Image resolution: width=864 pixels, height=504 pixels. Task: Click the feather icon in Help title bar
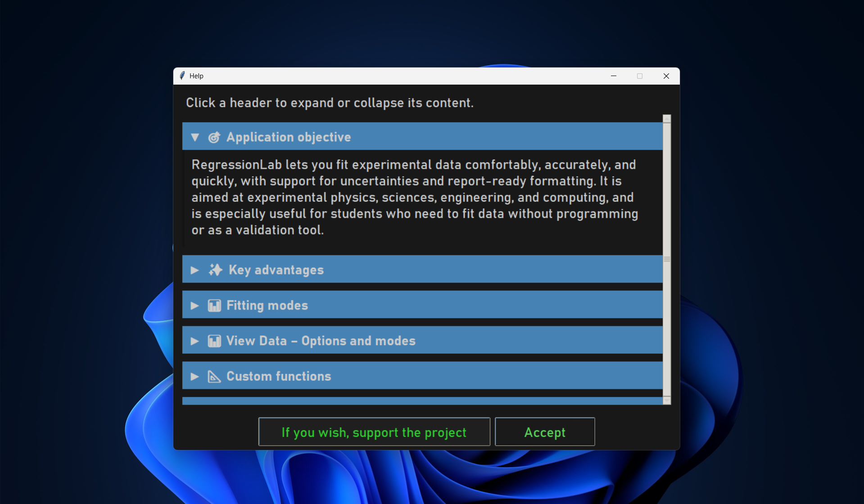pyautogui.click(x=182, y=76)
